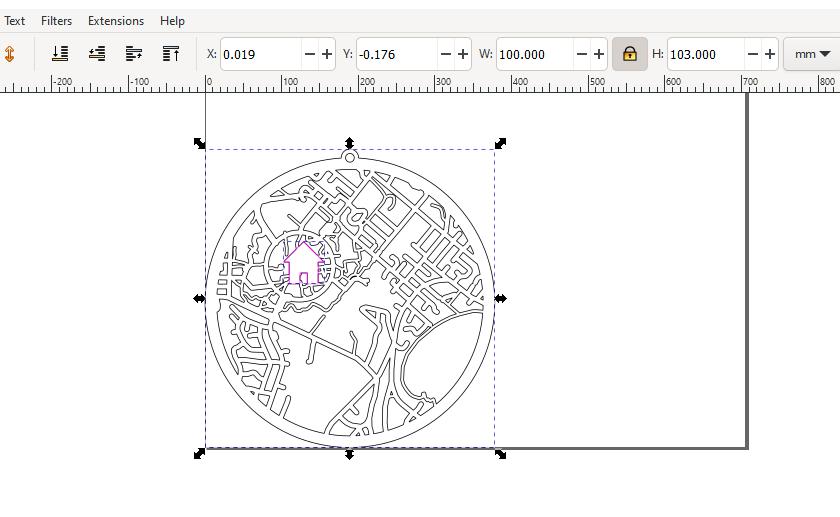Image resolution: width=840 pixels, height=517 pixels.
Task: Increase the X position value
Action: coord(327,54)
